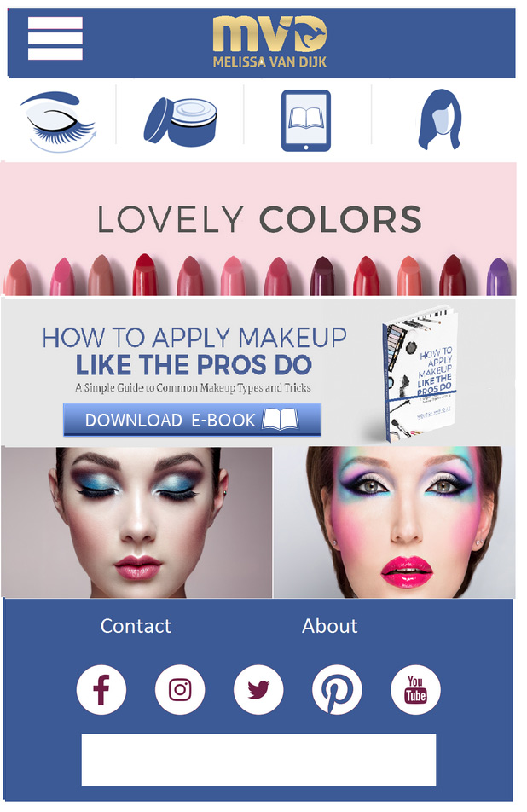Visit the Pinterest icon
This screenshot has width=527, height=812.
[x=337, y=690]
